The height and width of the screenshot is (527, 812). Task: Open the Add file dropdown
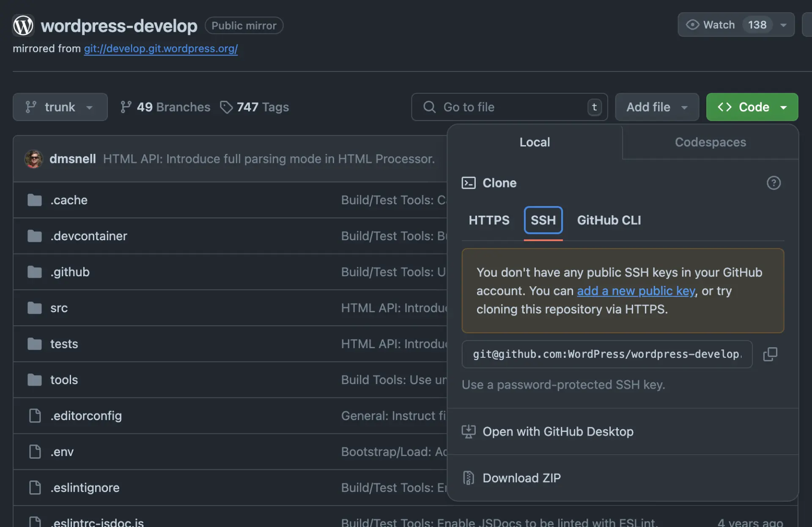tap(656, 107)
